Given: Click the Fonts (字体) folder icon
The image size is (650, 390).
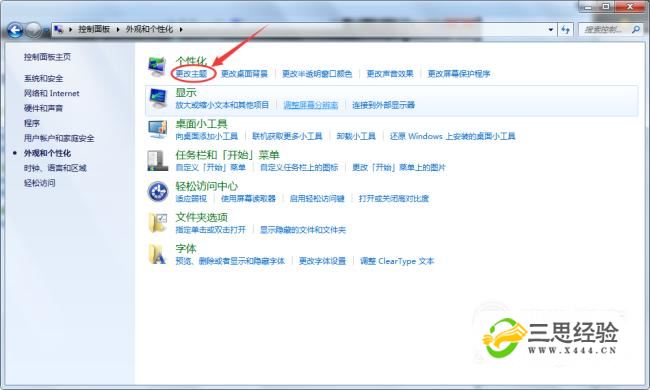Looking at the screenshot, I should (158, 254).
